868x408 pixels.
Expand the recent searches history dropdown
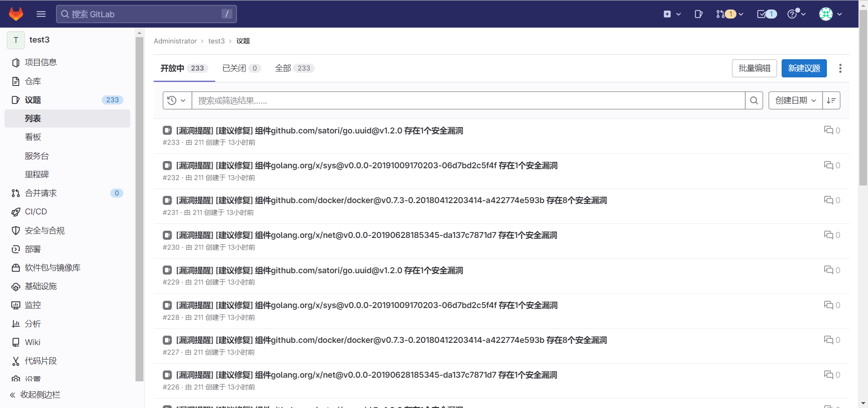(177, 100)
